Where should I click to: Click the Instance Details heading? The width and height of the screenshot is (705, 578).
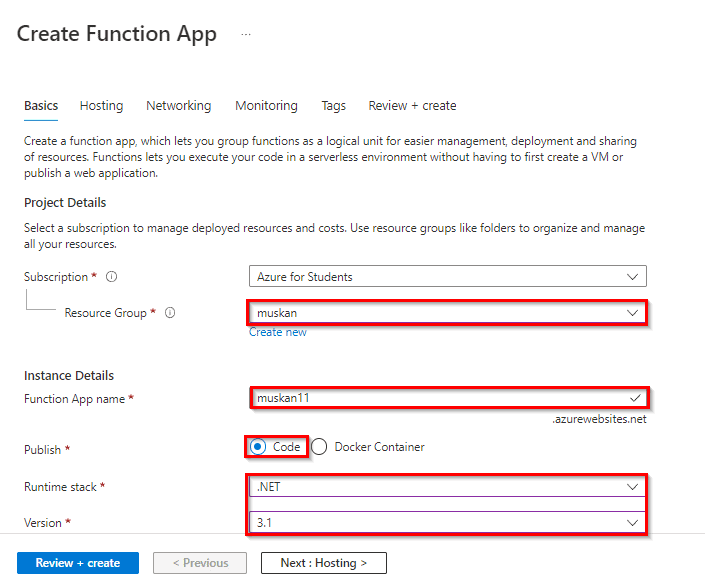tap(69, 375)
